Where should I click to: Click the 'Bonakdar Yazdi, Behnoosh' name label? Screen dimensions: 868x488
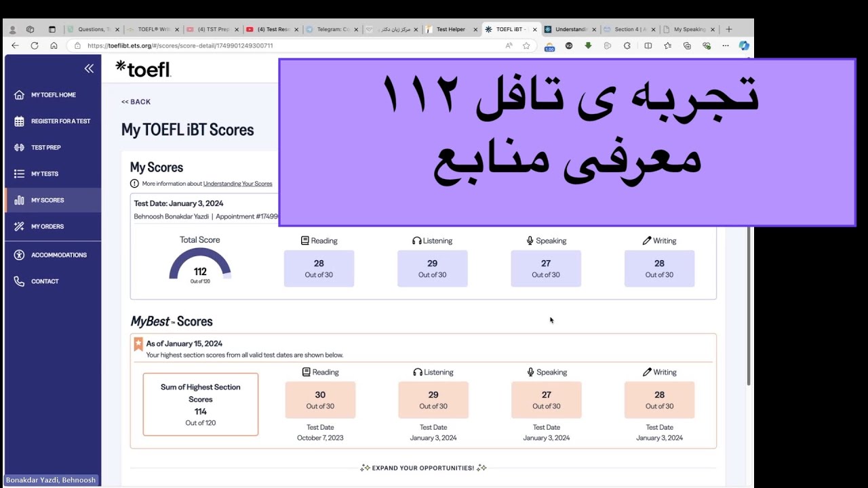point(51,480)
